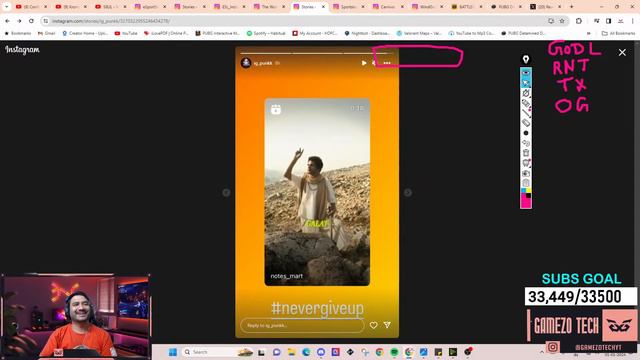Open the Valorant Maps bookmark

(419, 33)
